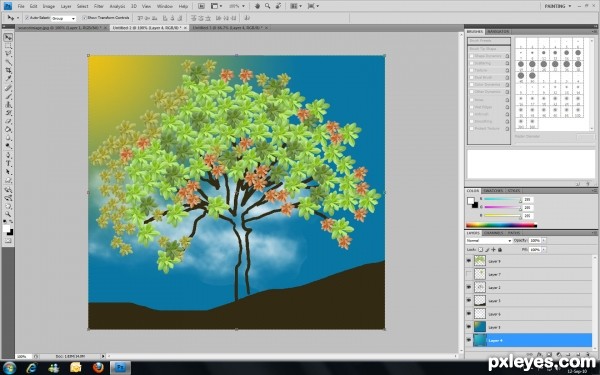The width and height of the screenshot is (600, 375).
Task: Open the Fill slider arrow
Action: [544, 249]
